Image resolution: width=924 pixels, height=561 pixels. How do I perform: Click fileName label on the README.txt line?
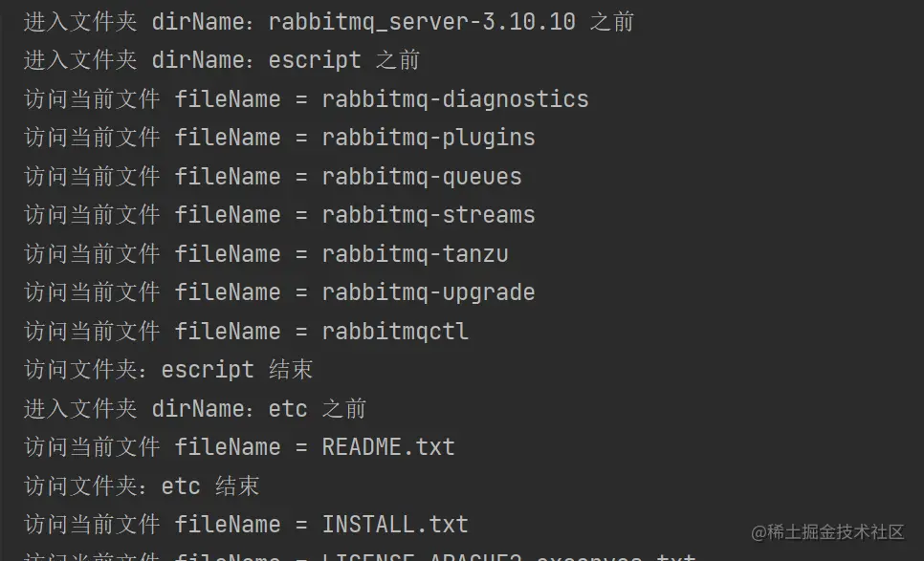pyautogui.click(x=228, y=447)
